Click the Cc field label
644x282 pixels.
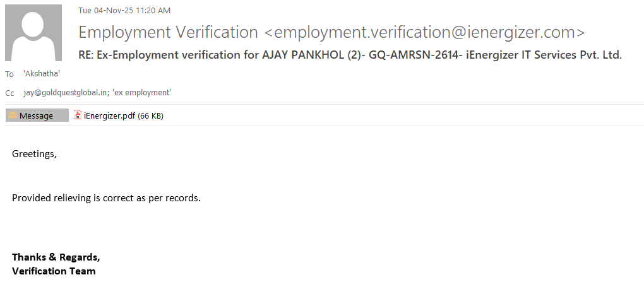tap(9, 93)
